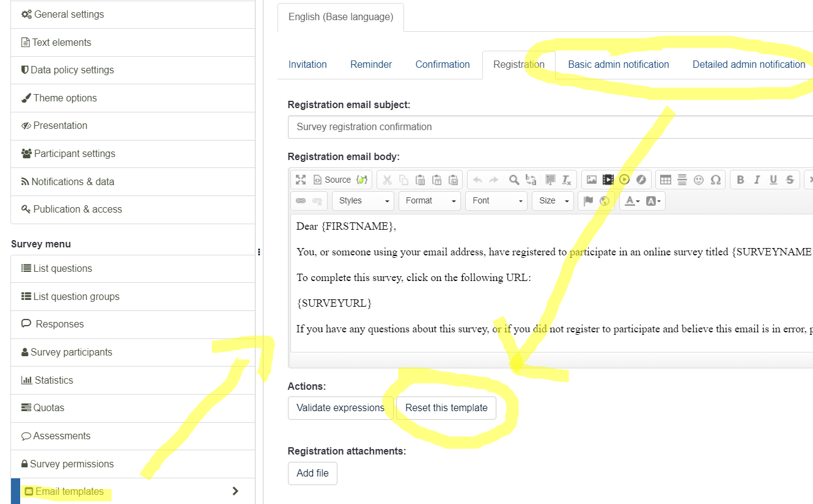Edit the Registration email subject field

coord(550,126)
